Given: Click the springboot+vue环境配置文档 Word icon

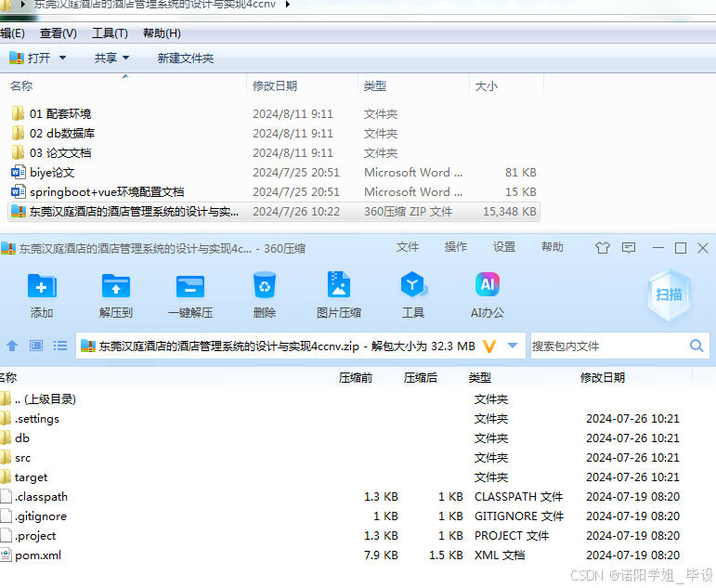Looking at the screenshot, I should [18, 192].
